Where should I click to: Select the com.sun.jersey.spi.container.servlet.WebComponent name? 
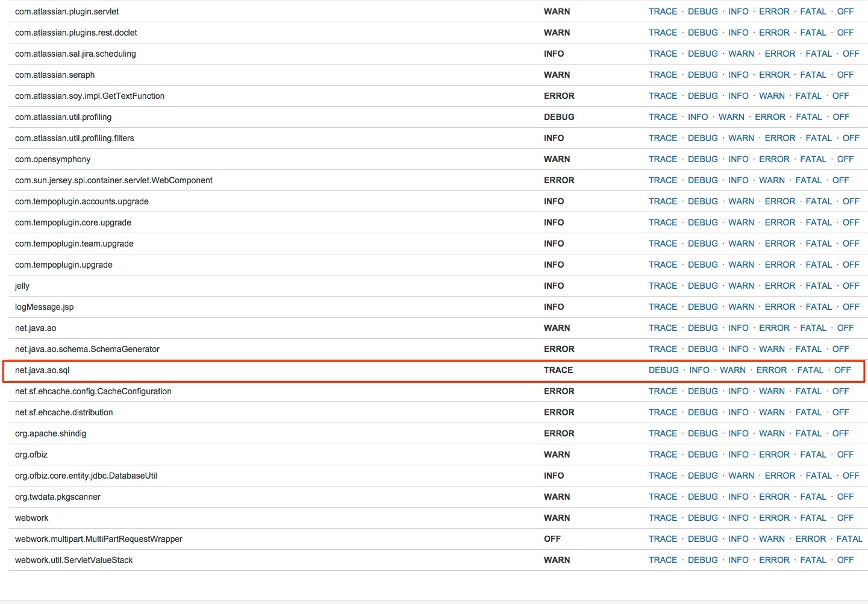[x=114, y=180]
